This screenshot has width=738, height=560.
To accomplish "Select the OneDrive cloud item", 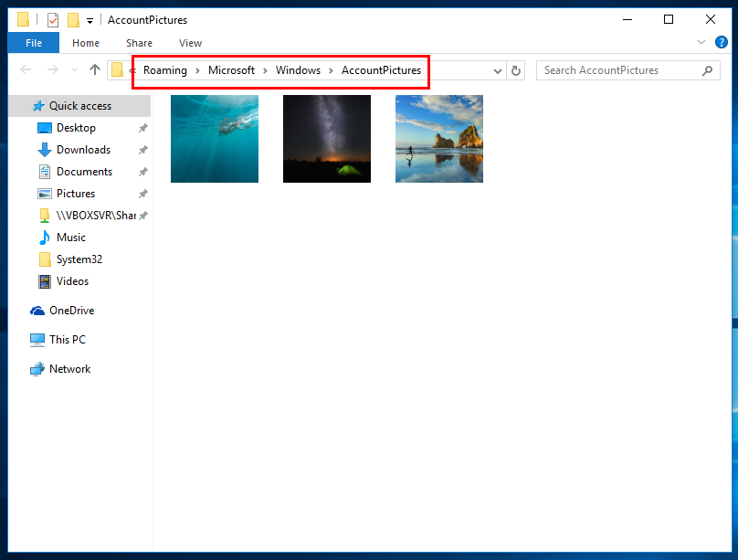I will tap(71, 311).
